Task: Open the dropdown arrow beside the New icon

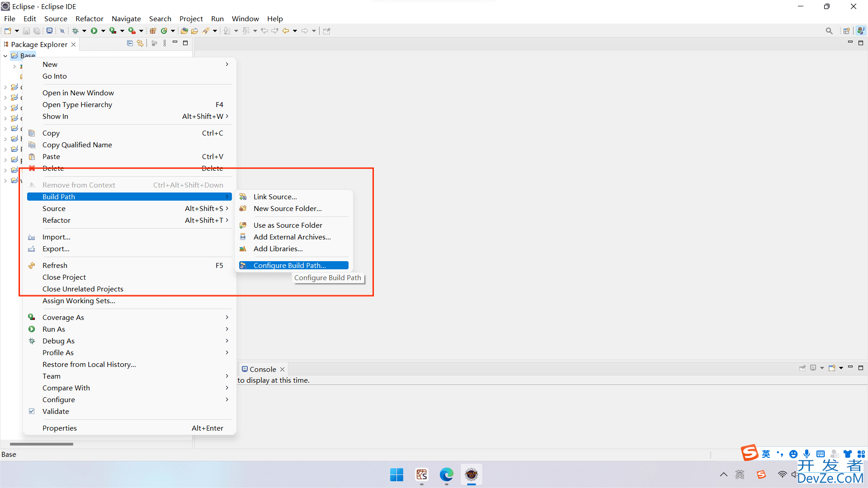Action: coord(17,31)
